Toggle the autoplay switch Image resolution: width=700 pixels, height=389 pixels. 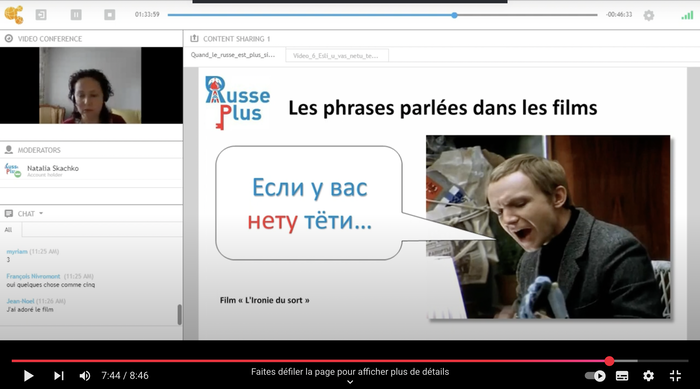(596, 376)
